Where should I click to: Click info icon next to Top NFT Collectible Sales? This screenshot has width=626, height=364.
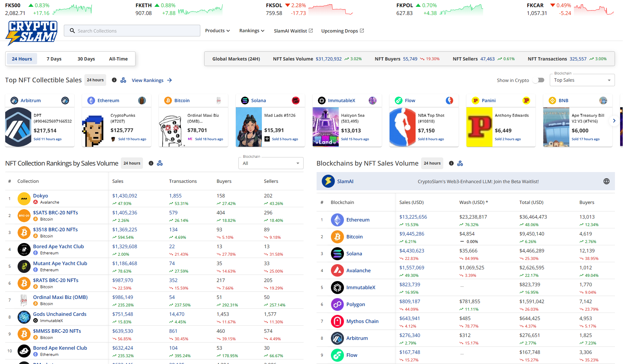click(x=114, y=80)
